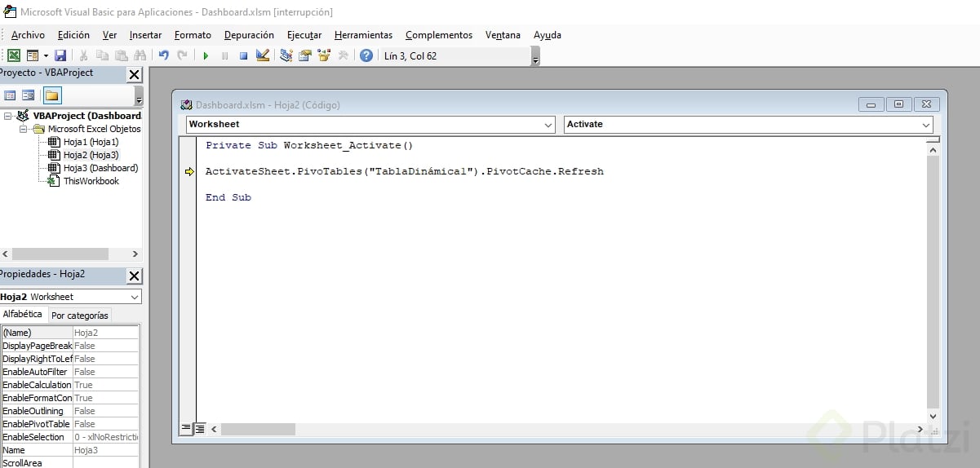Click the End Sub code line

point(228,197)
